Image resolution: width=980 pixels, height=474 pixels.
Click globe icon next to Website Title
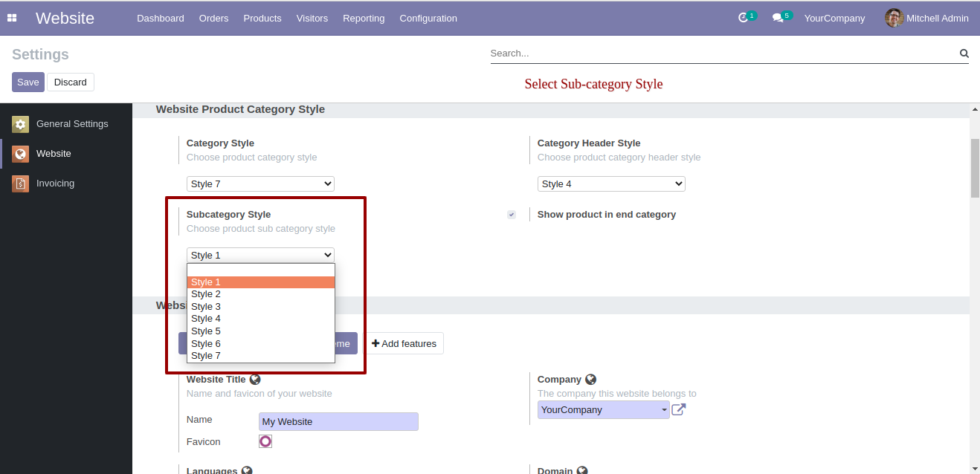[x=255, y=379]
